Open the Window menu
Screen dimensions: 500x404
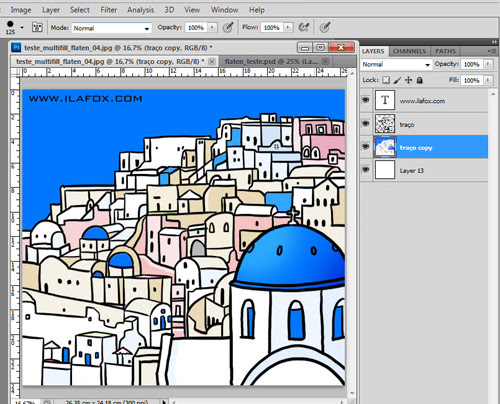point(224,10)
